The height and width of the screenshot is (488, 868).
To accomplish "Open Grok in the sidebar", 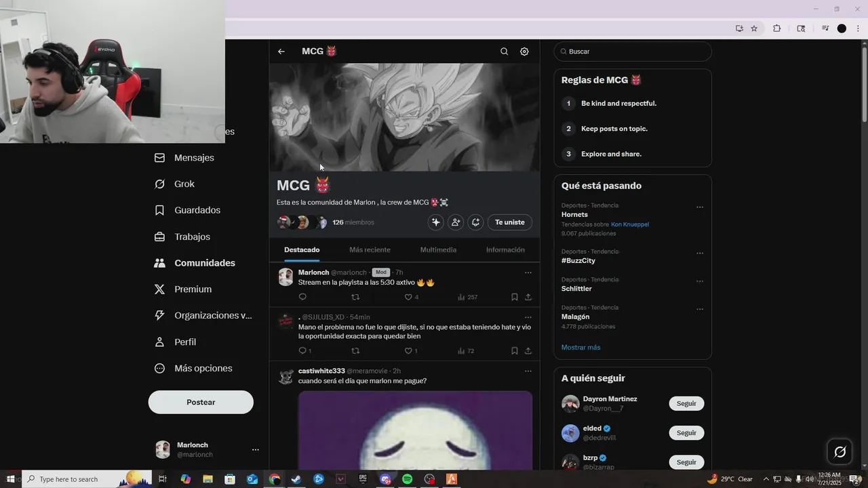I will pyautogui.click(x=175, y=184).
